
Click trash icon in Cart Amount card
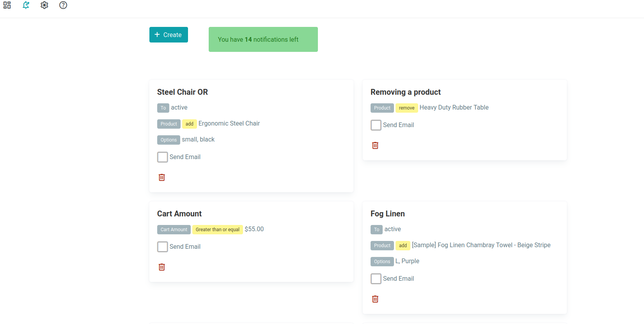point(162,267)
